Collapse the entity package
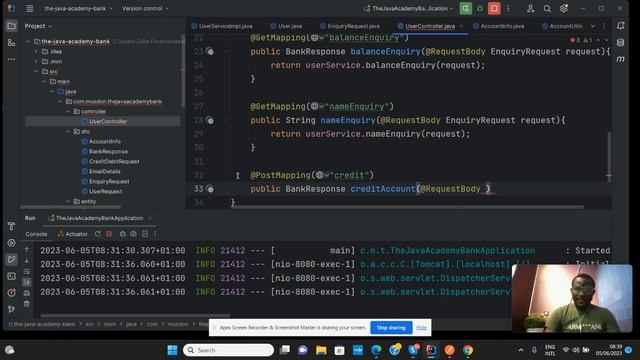 coord(68,202)
